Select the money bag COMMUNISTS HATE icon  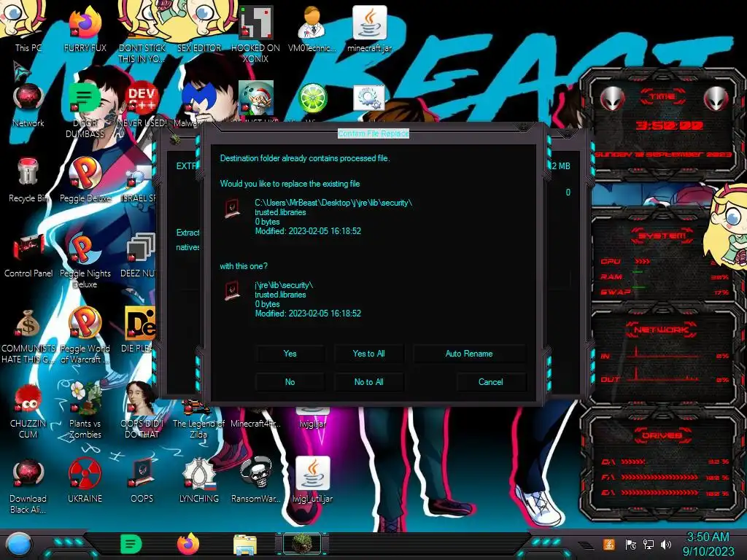(28, 335)
